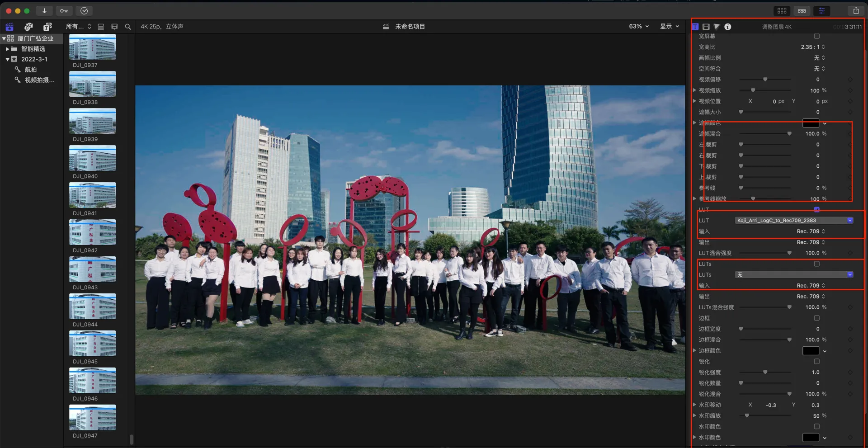Click the 边框颜色 black color swatch
Viewport: 868px width, 448px height.
pyautogui.click(x=810, y=351)
